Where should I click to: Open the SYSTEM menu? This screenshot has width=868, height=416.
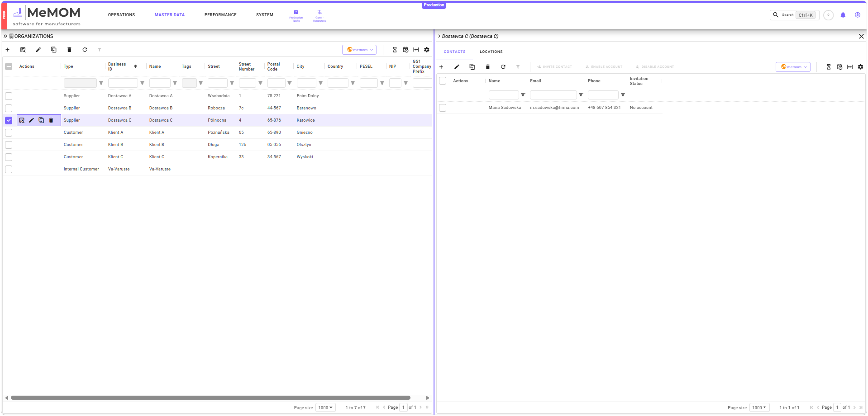265,15
